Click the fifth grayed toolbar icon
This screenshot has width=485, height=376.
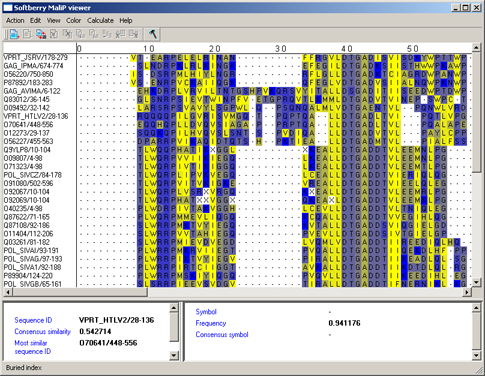[67, 34]
